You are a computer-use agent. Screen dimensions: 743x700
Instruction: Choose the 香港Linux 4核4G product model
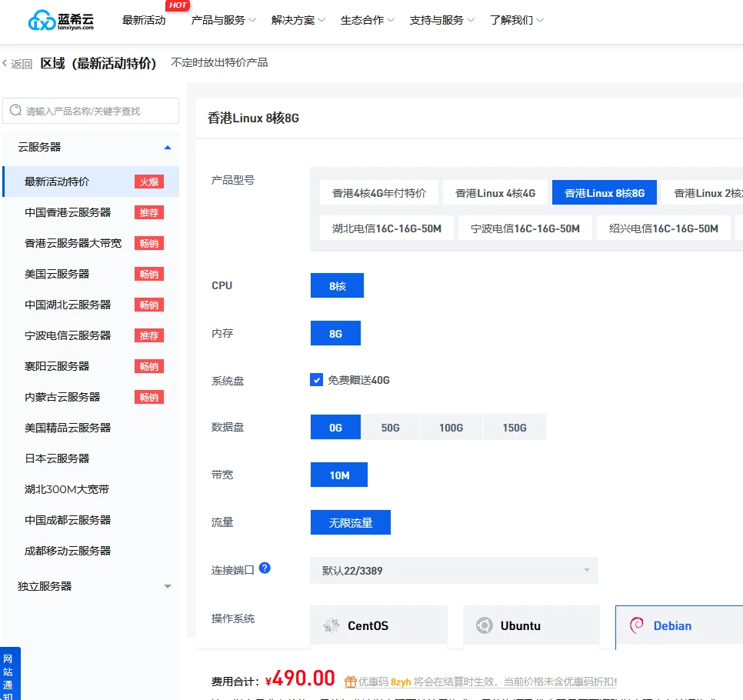(x=495, y=193)
